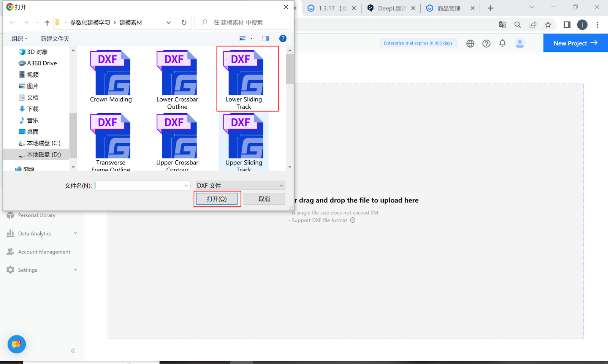This screenshot has height=364, width=608.
Task: Click the New Project button
Action: click(576, 43)
